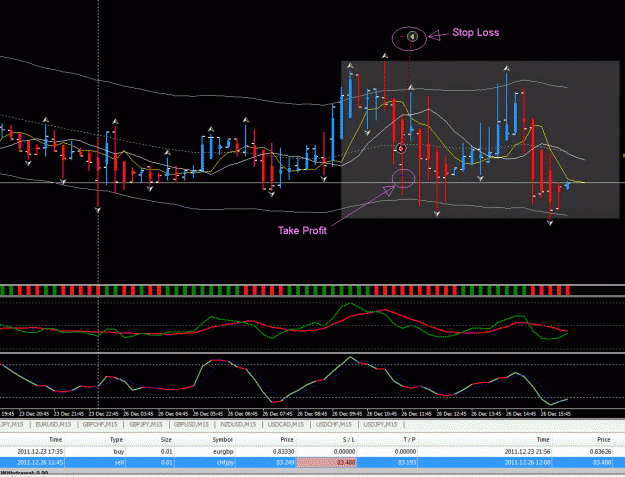The height and width of the screenshot is (477, 625).
Task: Click the open price 0.83330
Action: pyautogui.click(x=284, y=452)
